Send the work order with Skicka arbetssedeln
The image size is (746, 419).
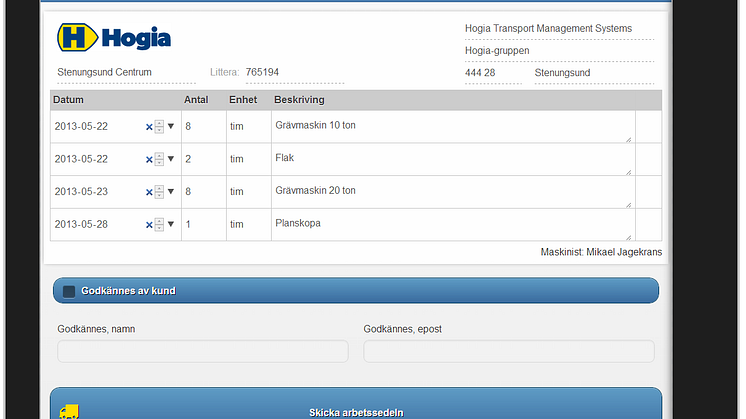click(x=356, y=404)
